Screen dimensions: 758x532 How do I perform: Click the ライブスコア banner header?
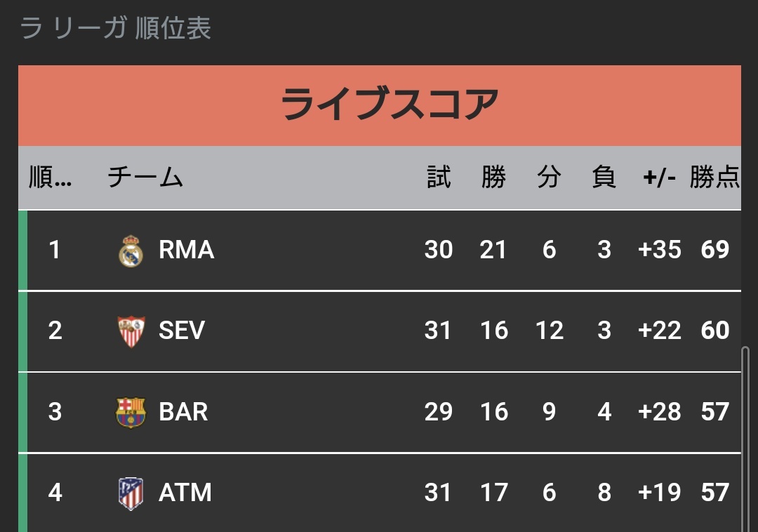point(380,105)
